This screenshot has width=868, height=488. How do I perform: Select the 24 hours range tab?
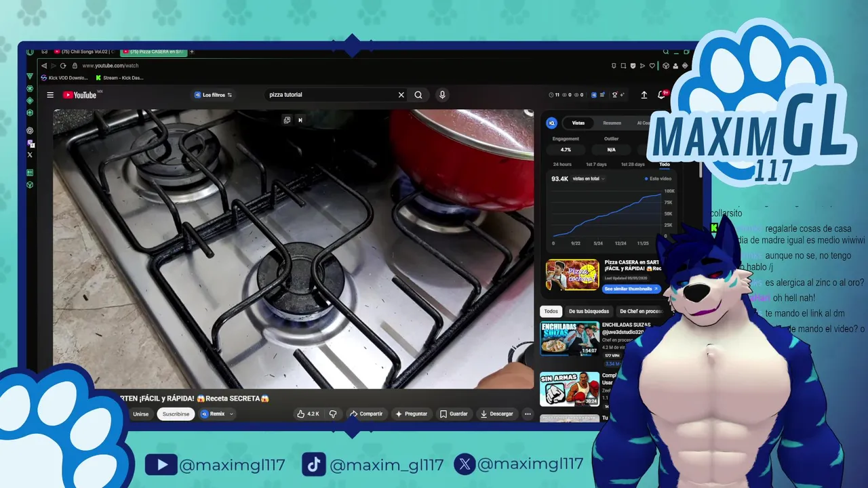click(562, 164)
